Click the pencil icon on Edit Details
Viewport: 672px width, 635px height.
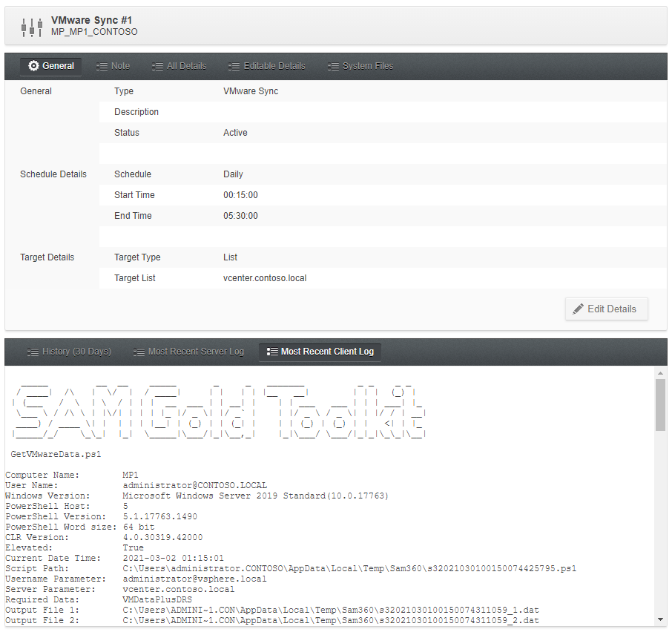(578, 309)
